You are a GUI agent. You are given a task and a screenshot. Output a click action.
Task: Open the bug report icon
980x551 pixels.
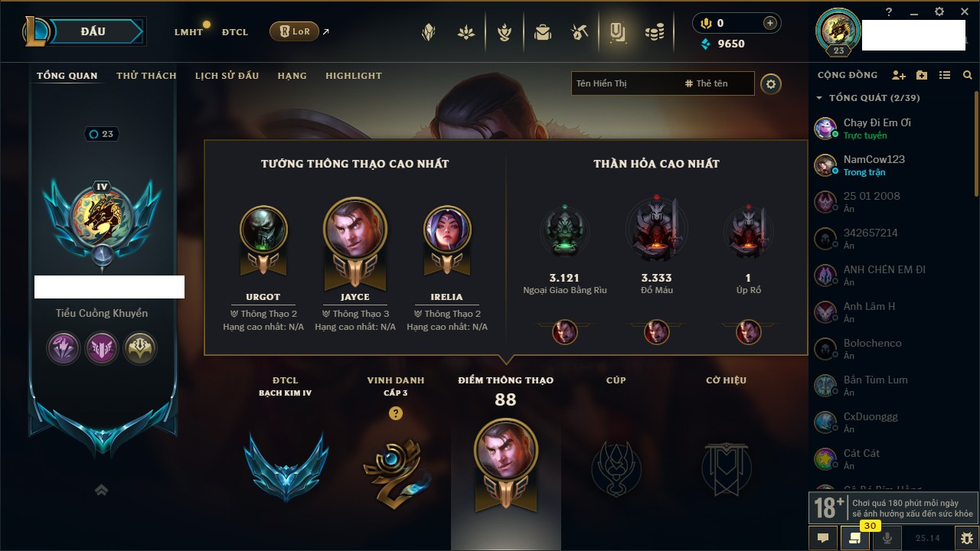[968, 538]
